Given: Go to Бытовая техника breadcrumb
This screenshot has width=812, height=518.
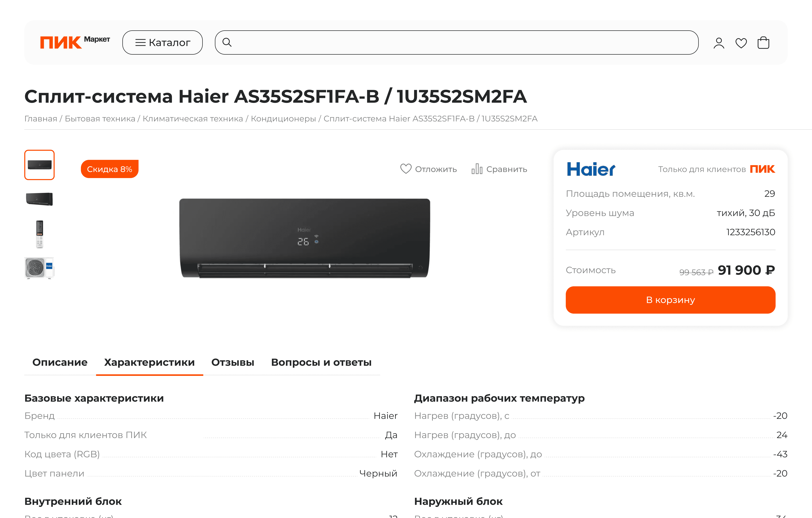Looking at the screenshot, I should (100, 119).
